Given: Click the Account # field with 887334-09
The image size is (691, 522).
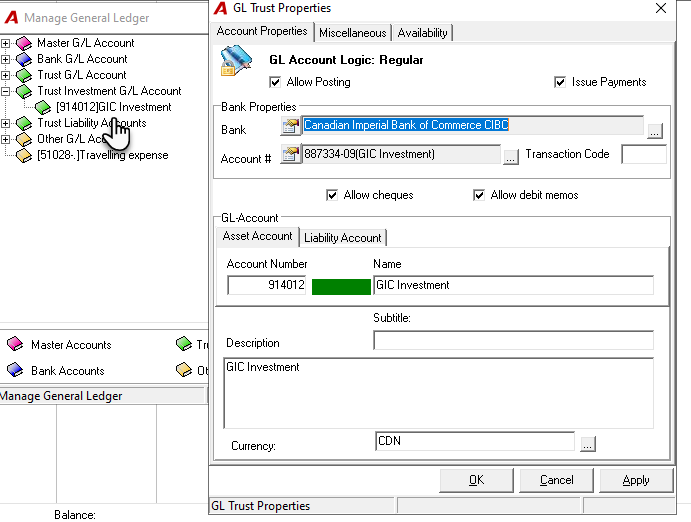Looking at the screenshot, I should [401, 154].
